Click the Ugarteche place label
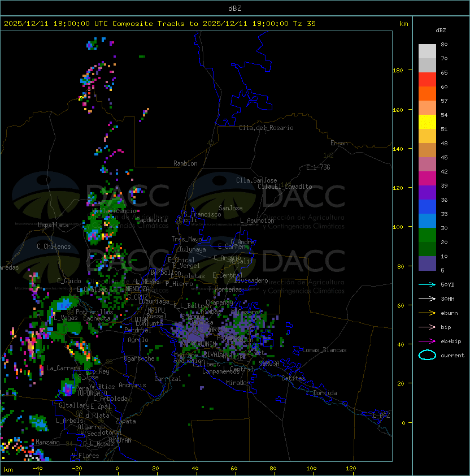470x476 pixels. (140, 358)
